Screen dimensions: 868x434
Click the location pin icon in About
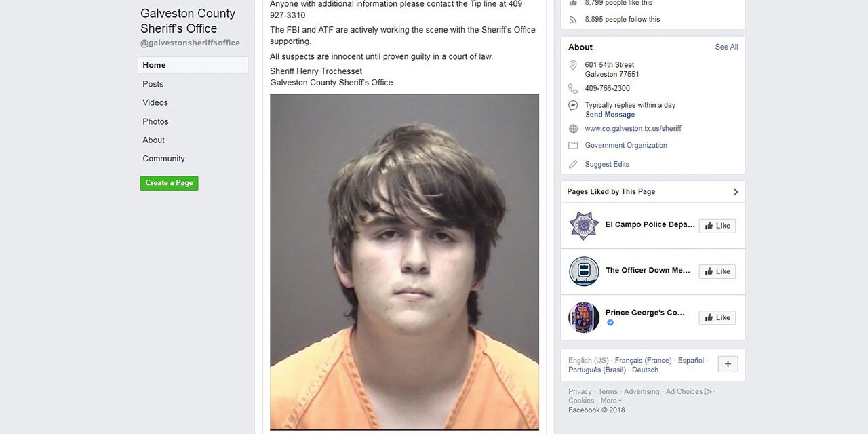(x=573, y=66)
